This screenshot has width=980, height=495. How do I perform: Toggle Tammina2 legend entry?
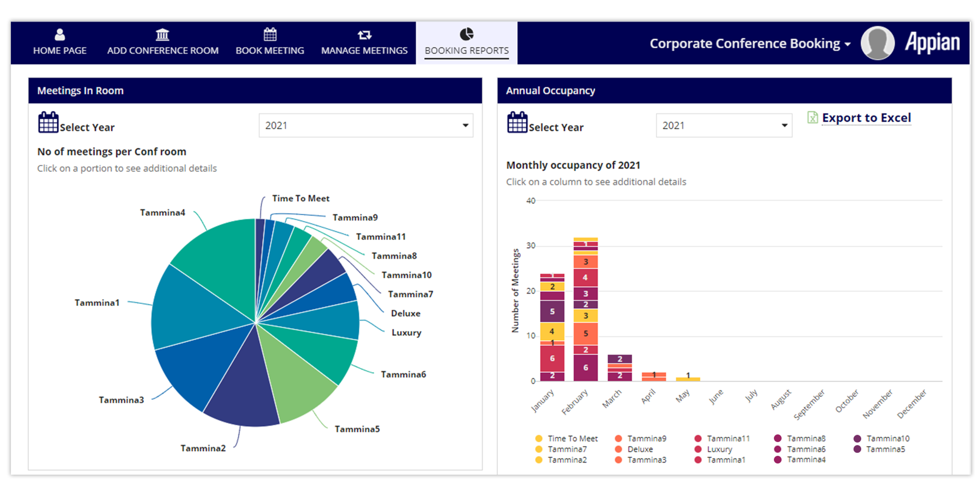(x=561, y=460)
